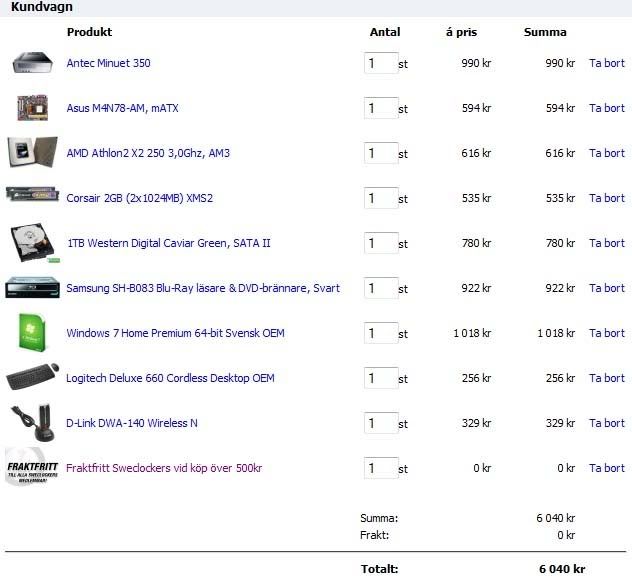Select the Logitech Deluxe 660 quantity box
This screenshot has width=632, height=580.
point(380,378)
